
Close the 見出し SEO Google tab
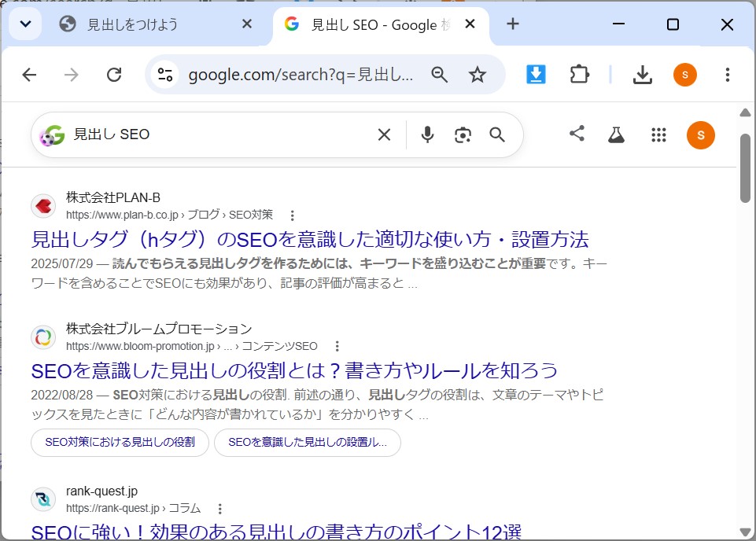470,24
